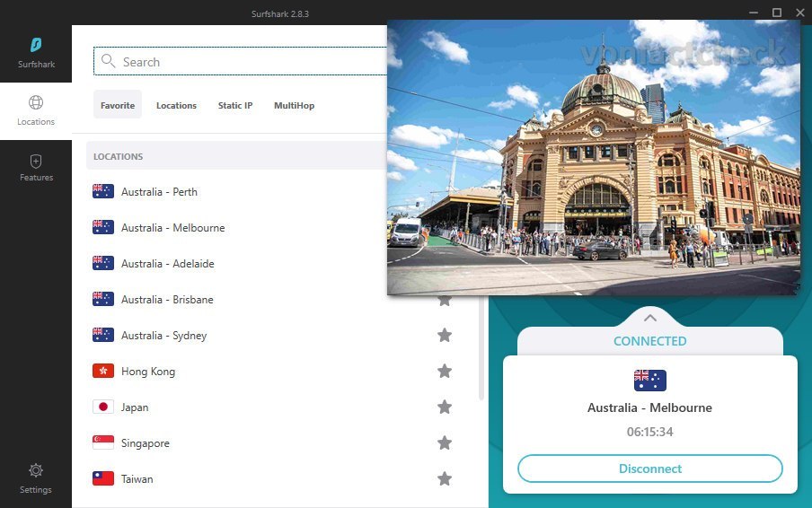
Task: Select Australia - Sydney location text
Action: pos(164,336)
